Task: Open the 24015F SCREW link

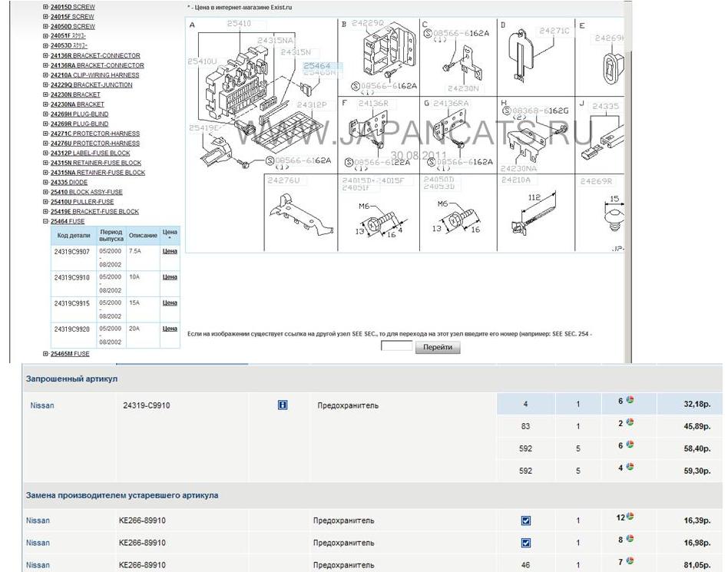Action: click(72, 17)
